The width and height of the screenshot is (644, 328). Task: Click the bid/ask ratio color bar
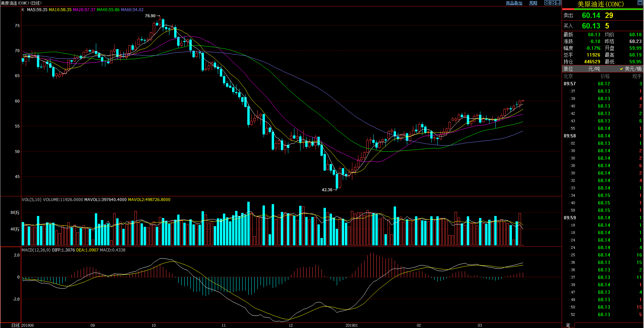[603, 9]
